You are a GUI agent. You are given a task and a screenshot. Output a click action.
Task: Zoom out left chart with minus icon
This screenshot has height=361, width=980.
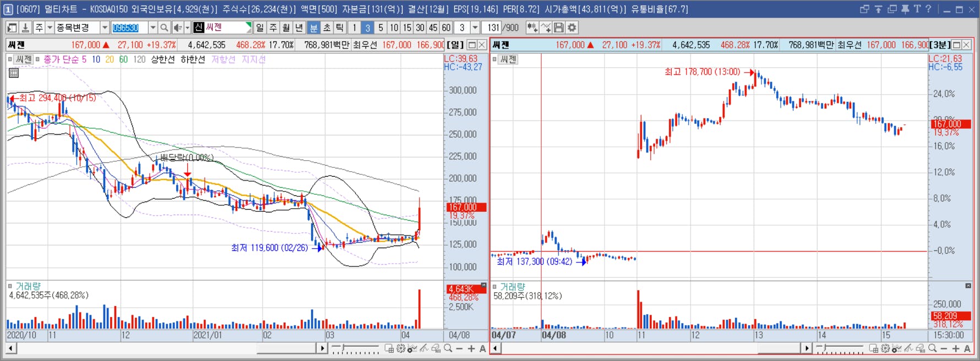460,348
